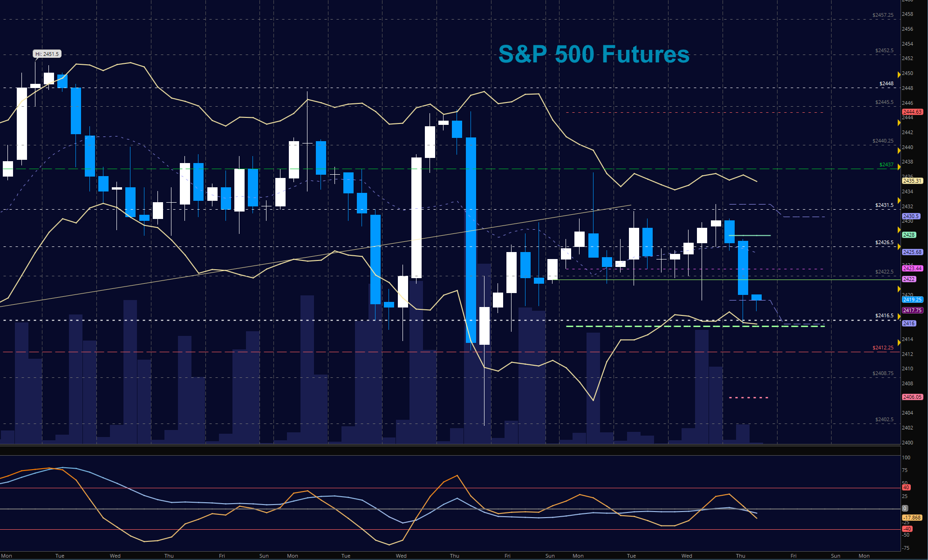The height and width of the screenshot is (560, 928).
Task: Click the pink 2423.44 price tag
Action: pos(912,268)
